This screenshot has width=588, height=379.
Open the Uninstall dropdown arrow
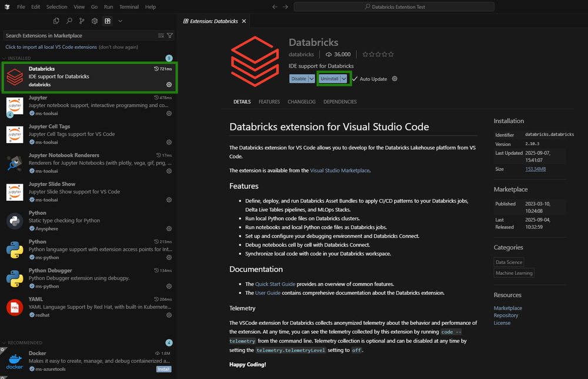(344, 78)
